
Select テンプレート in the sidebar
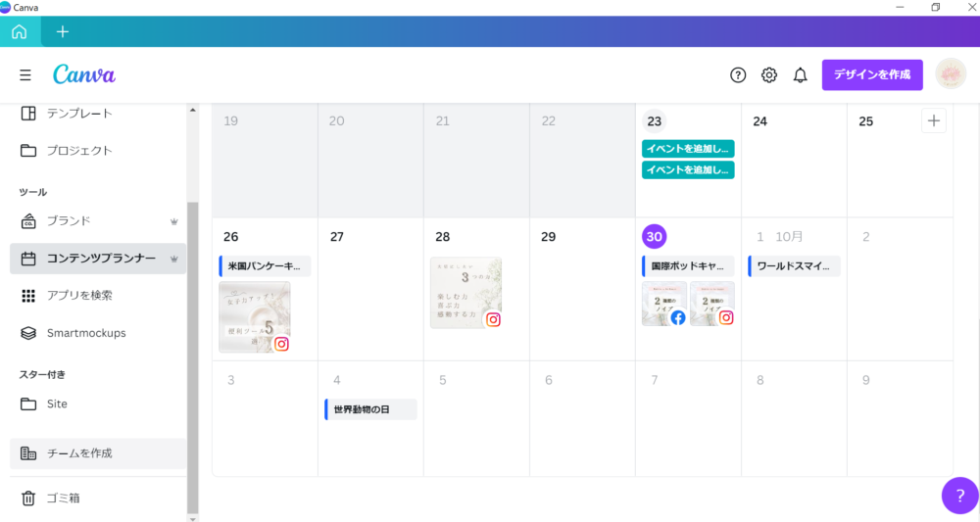pos(78,114)
